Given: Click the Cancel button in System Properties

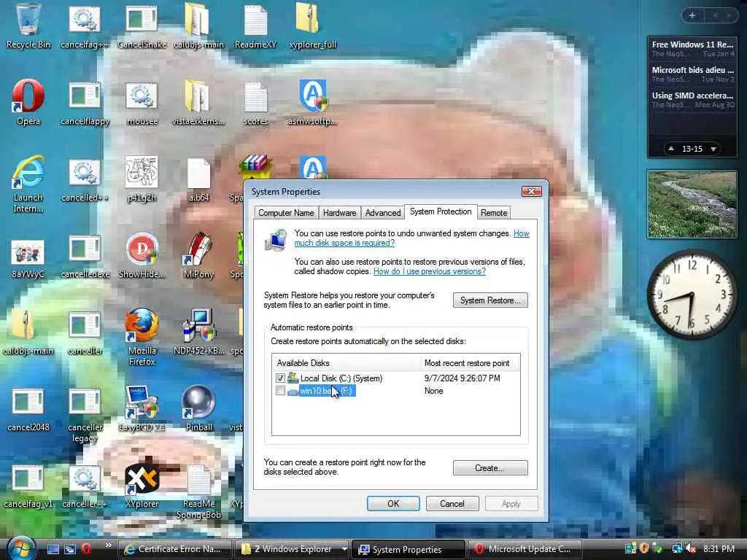Looking at the screenshot, I should click(452, 504).
